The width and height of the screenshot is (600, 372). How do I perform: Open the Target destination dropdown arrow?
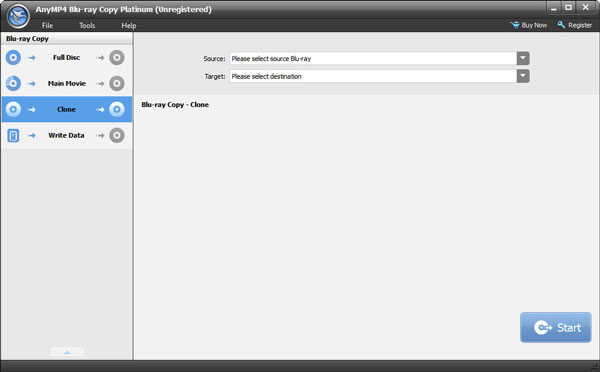tap(523, 76)
